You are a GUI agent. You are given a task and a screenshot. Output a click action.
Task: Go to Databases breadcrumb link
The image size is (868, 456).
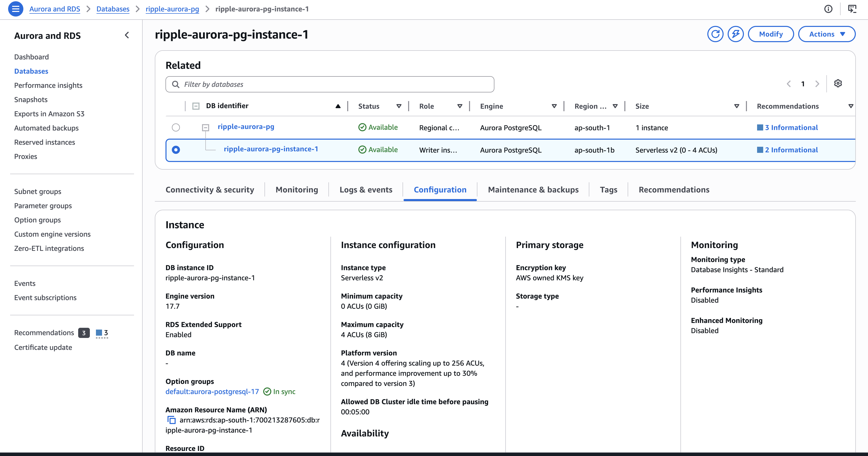click(x=113, y=9)
